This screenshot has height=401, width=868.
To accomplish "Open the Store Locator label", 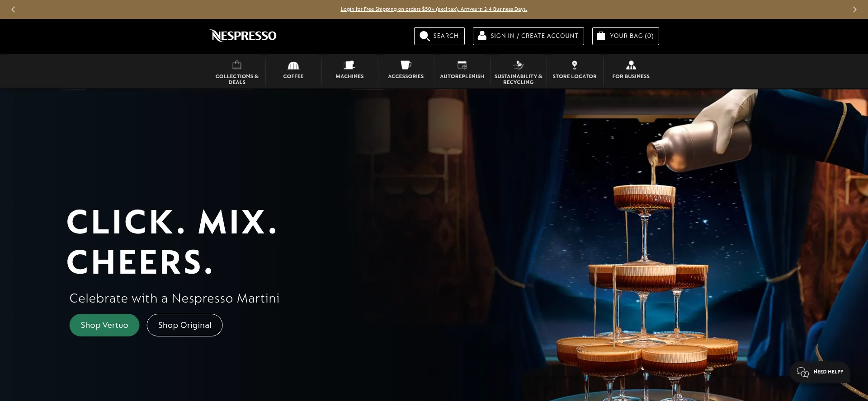I will coord(575,76).
